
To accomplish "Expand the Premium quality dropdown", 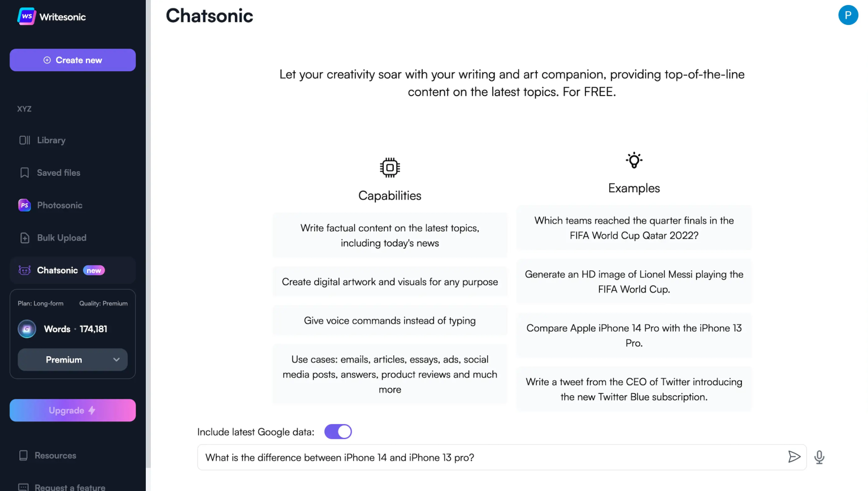I will coord(72,359).
